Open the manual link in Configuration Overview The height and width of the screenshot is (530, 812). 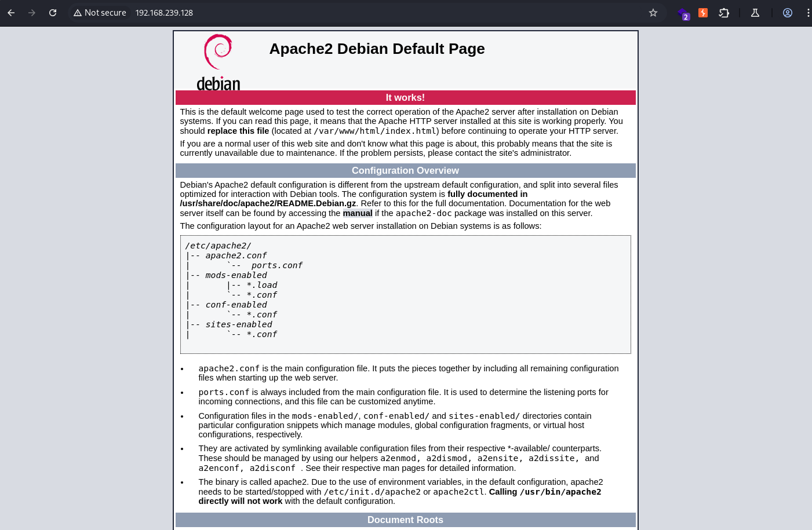(x=358, y=213)
